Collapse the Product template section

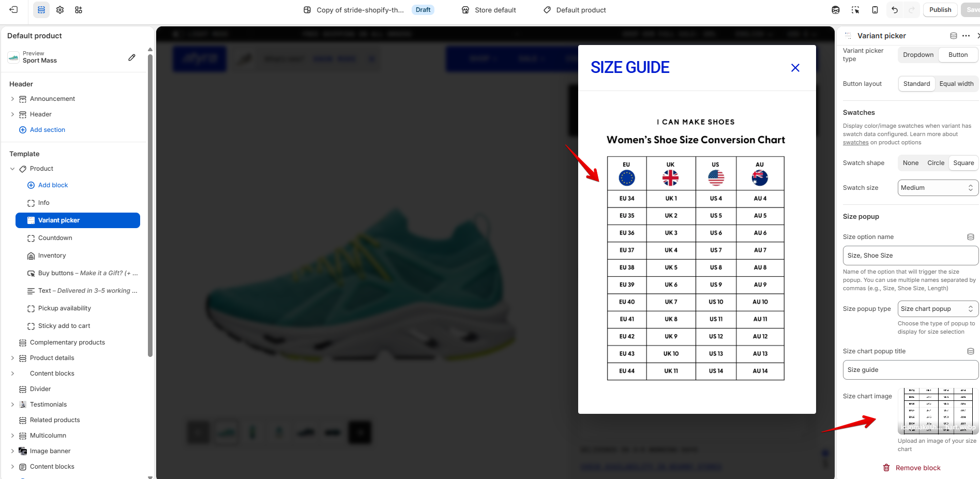(12, 169)
